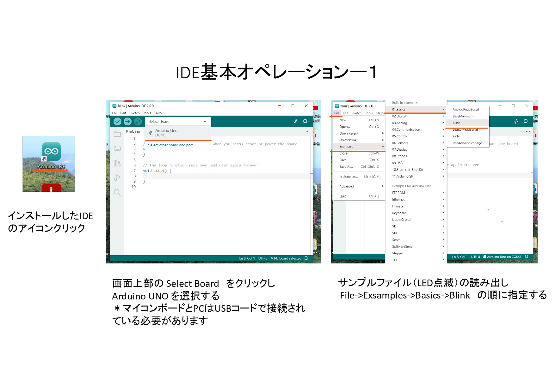Expand Open Recent submenu
The width and height of the screenshot is (555, 392).
click(359, 133)
